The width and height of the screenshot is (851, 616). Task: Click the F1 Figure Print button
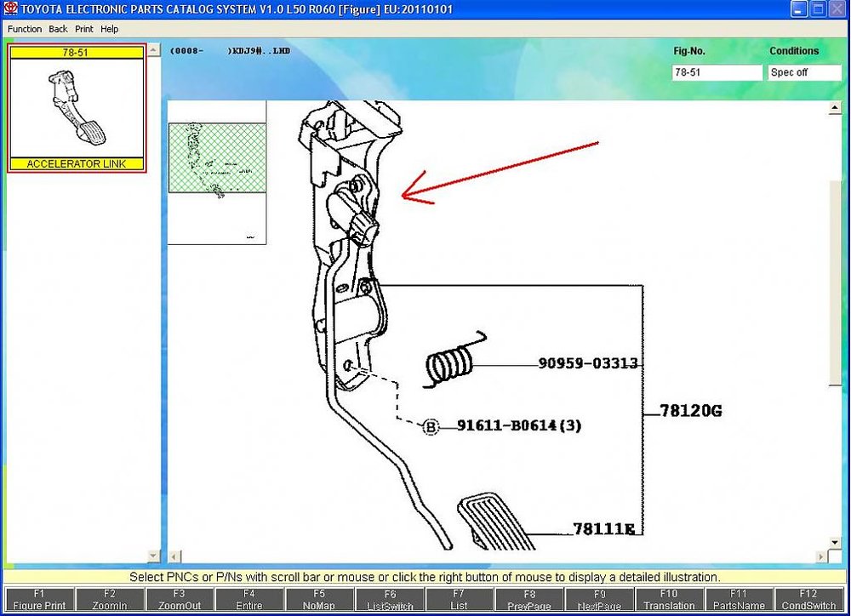(40, 599)
